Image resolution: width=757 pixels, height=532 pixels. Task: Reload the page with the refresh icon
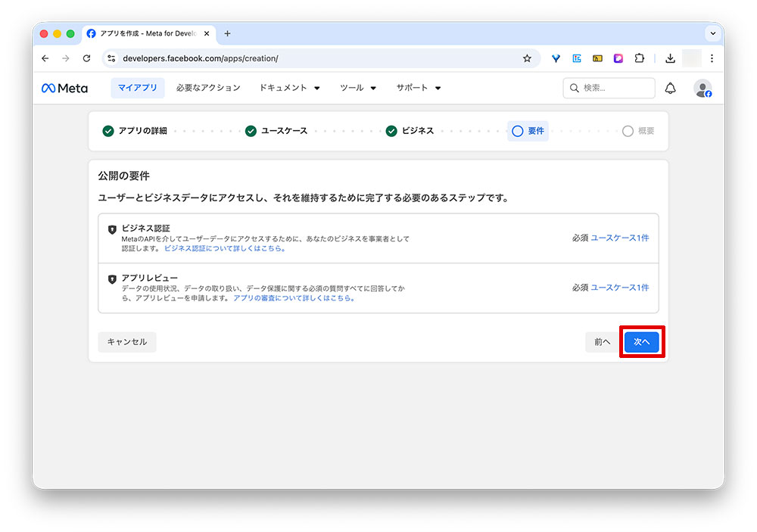click(x=86, y=58)
